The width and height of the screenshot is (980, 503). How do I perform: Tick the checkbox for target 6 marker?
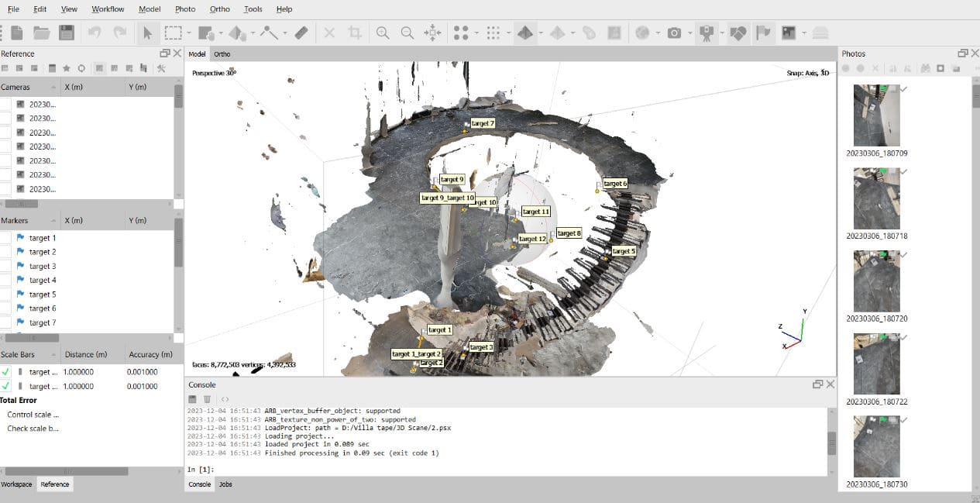pyautogui.click(x=5, y=308)
